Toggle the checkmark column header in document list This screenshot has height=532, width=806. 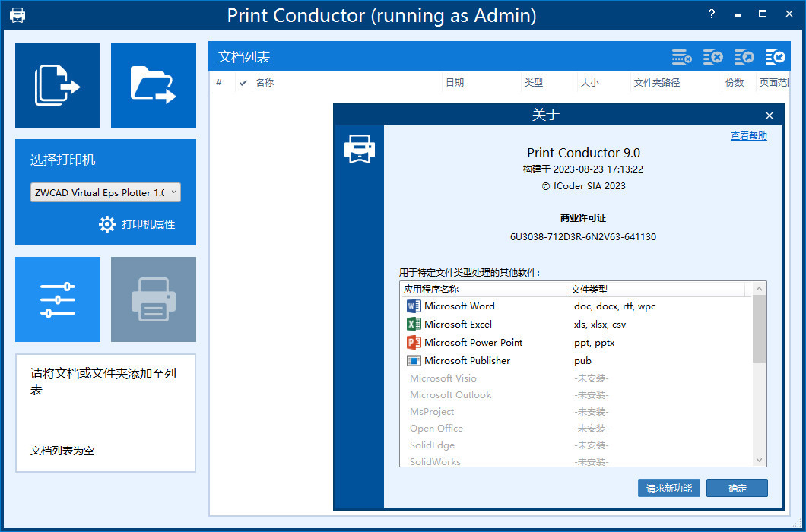(x=243, y=82)
